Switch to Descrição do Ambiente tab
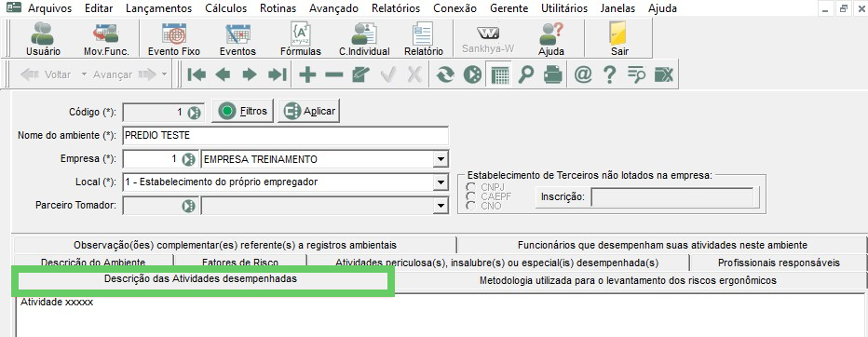The height and width of the screenshot is (337, 868). pyautogui.click(x=93, y=263)
